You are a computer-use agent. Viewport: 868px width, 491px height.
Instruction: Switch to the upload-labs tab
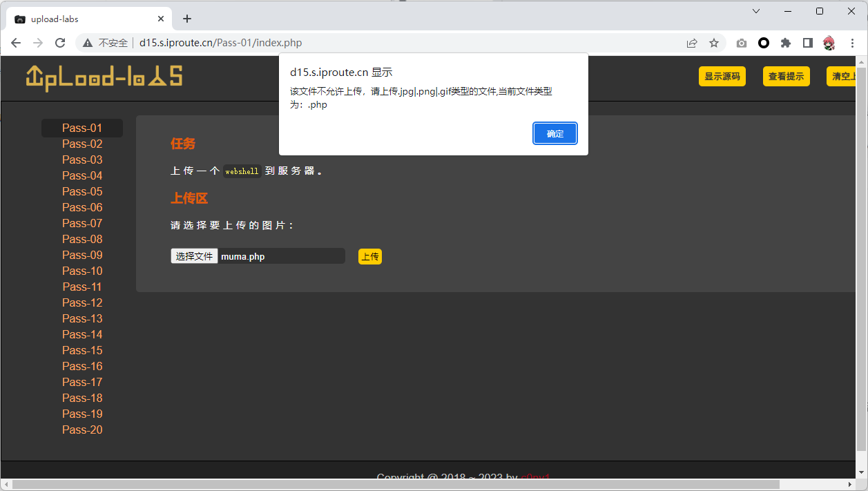83,19
